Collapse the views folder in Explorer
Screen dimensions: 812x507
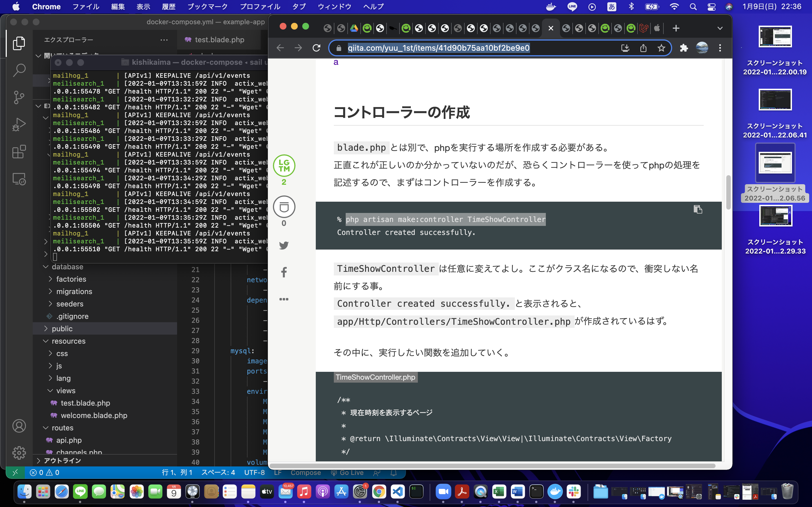(x=66, y=390)
